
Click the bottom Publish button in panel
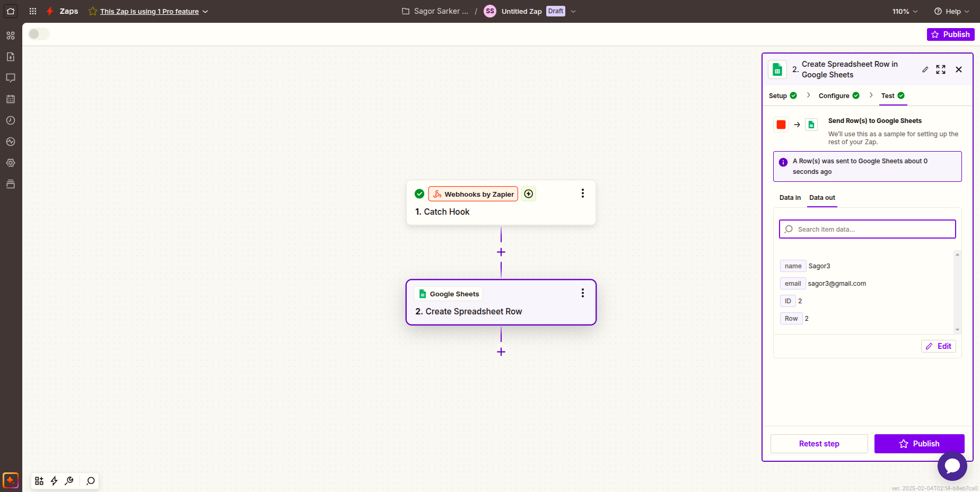point(920,444)
